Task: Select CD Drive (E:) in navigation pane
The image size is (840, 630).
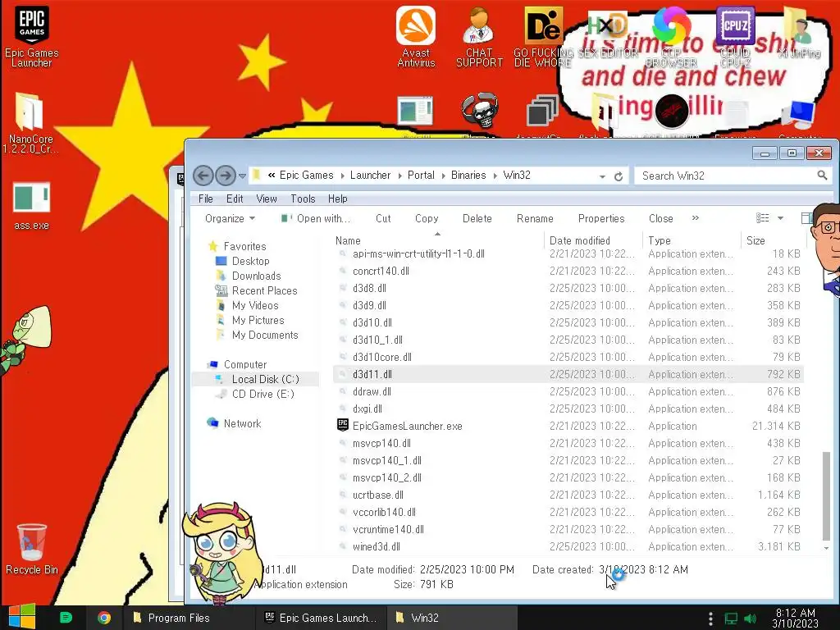Action: coord(262,395)
